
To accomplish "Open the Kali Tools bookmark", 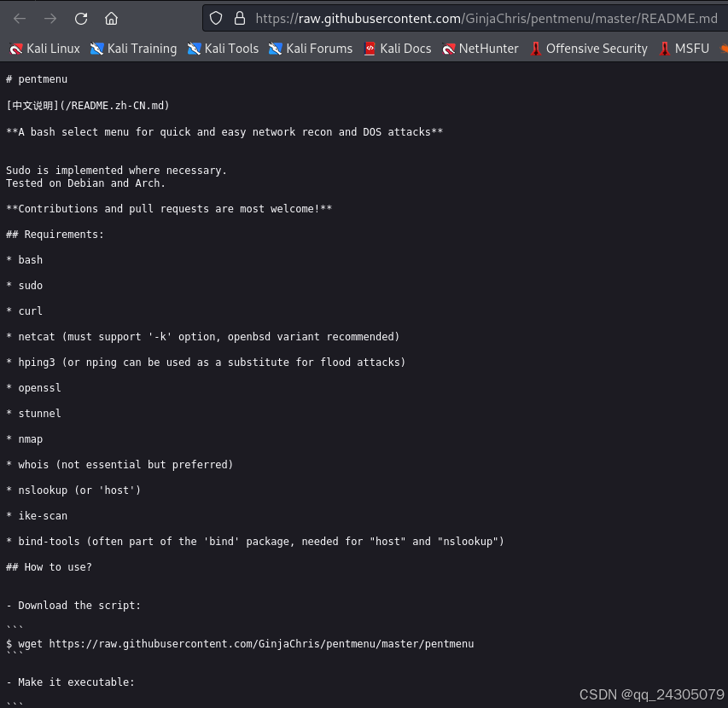I will (223, 49).
